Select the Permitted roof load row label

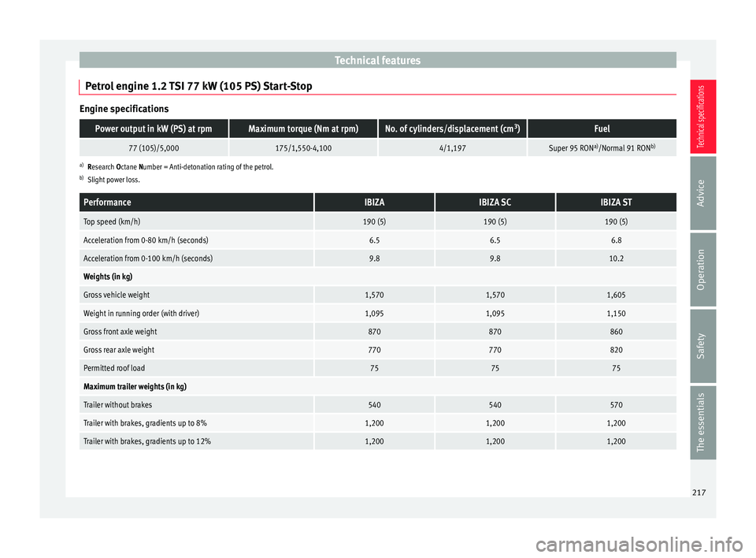[x=114, y=368]
